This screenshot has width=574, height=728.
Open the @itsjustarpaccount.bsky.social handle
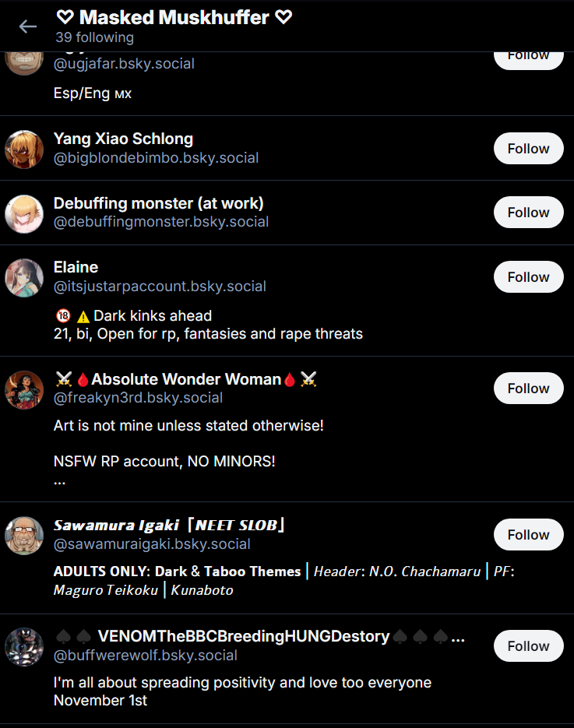[160, 287]
